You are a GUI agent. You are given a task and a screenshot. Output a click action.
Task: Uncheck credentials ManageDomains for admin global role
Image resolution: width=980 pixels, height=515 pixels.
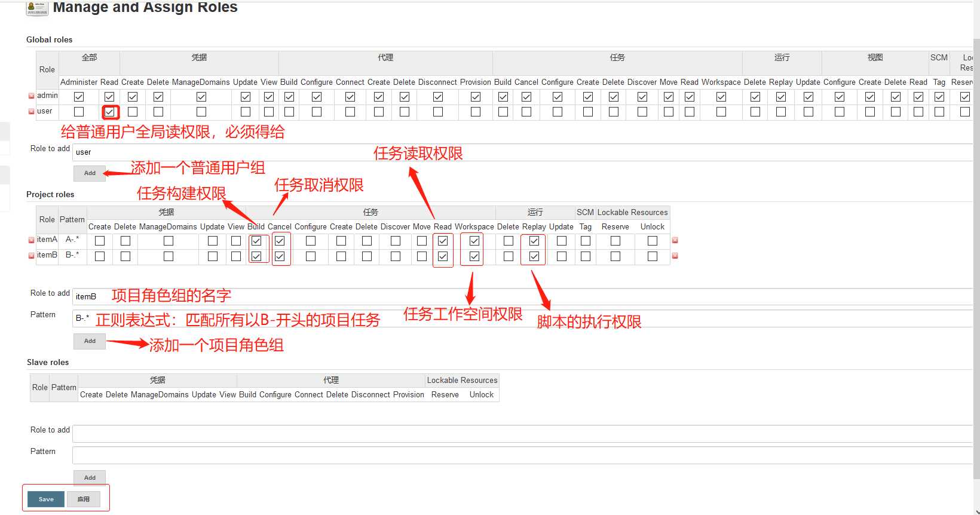click(x=201, y=97)
